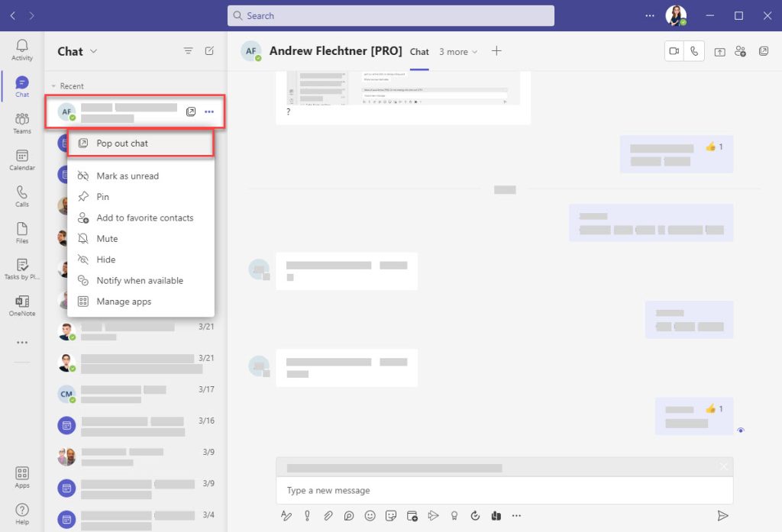
Task: Open Tasks by Planner
Action: [x=22, y=269]
